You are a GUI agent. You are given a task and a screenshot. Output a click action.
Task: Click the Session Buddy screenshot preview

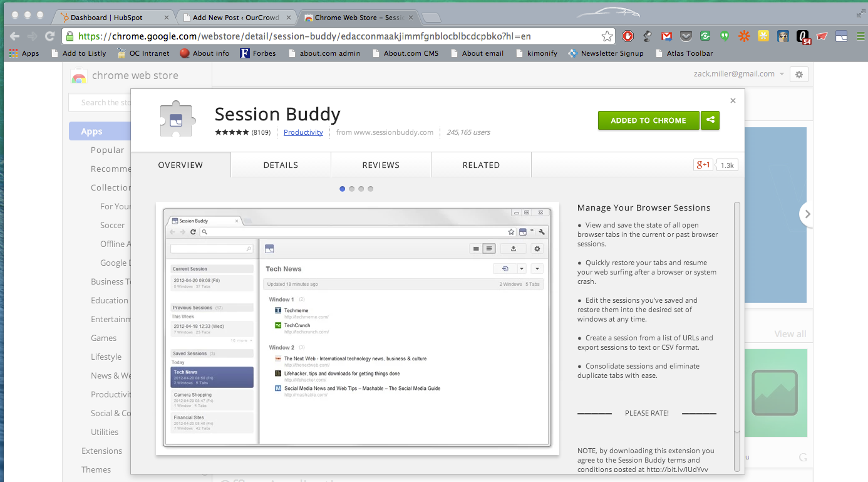[x=357, y=328]
